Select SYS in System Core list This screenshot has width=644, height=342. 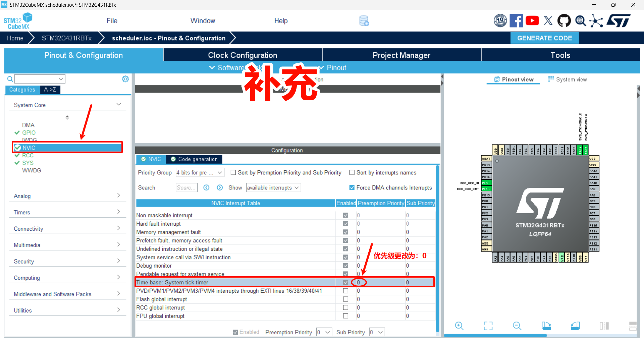[x=28, y=163]
